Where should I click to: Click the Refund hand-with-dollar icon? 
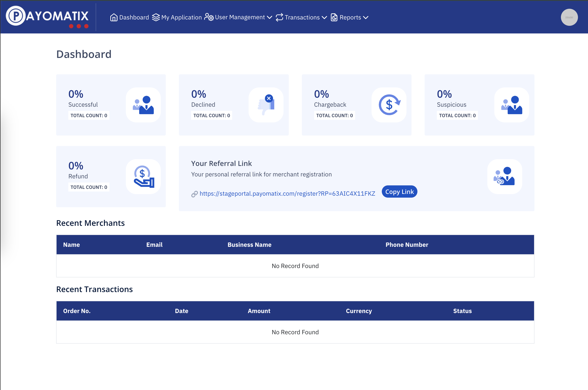(x=143, y=177)
